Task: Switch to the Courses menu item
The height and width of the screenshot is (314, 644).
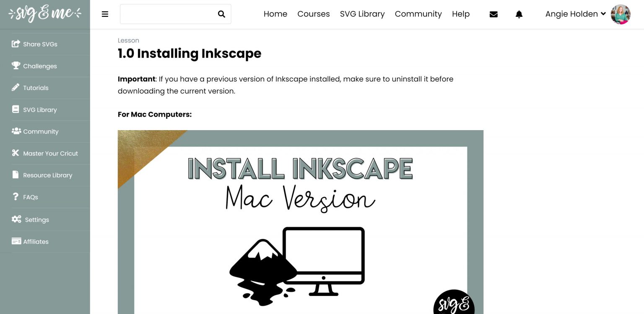Action: [313, 14]
